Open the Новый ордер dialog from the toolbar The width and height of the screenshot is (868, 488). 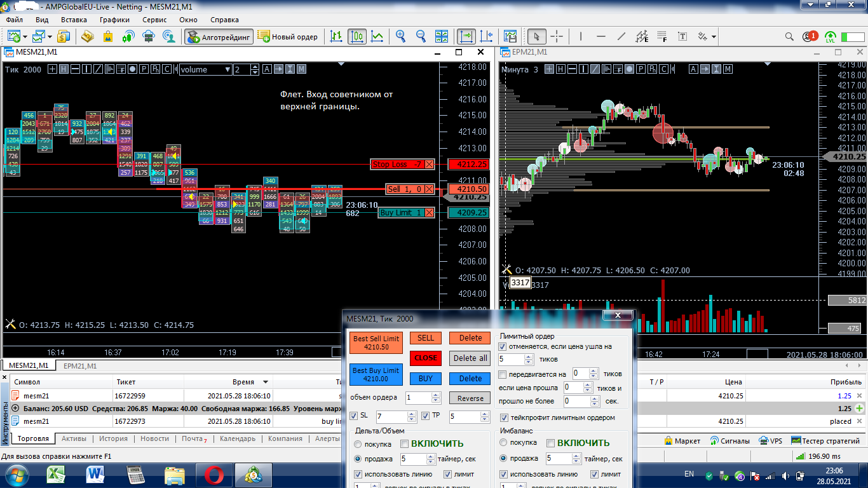[288, 37]
